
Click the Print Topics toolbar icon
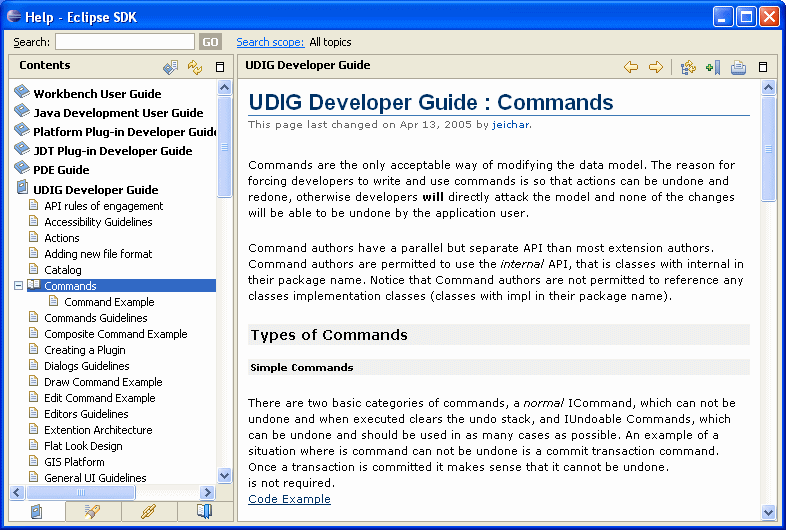coord(738,67)
